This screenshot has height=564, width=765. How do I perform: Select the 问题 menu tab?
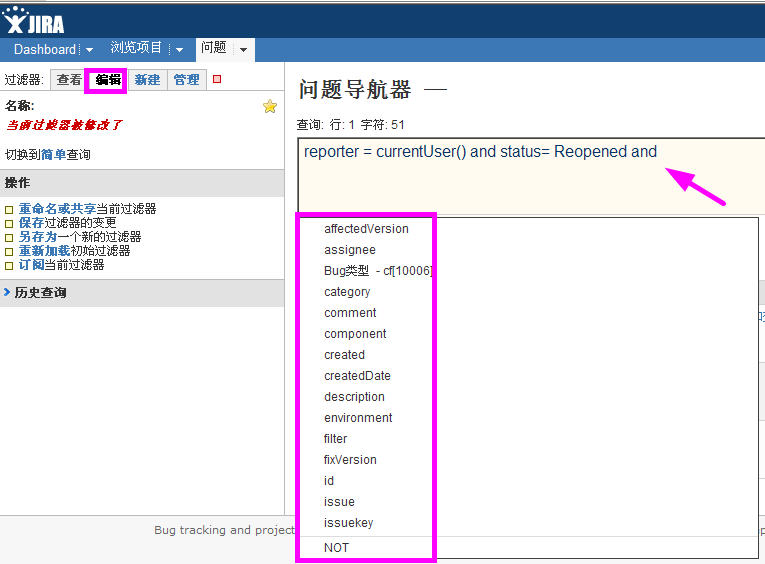point(214,48)
